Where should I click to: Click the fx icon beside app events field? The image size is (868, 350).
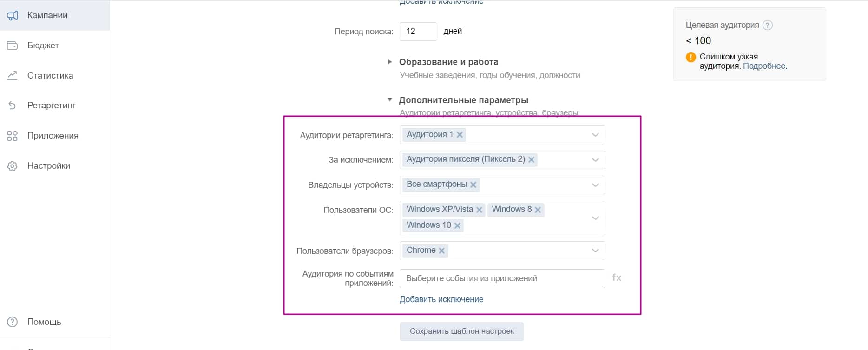point(617,278)
